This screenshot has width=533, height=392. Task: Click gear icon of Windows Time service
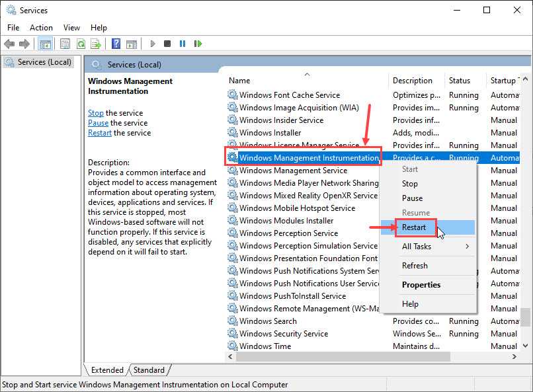pyautogui.click(x=233, y=346)
